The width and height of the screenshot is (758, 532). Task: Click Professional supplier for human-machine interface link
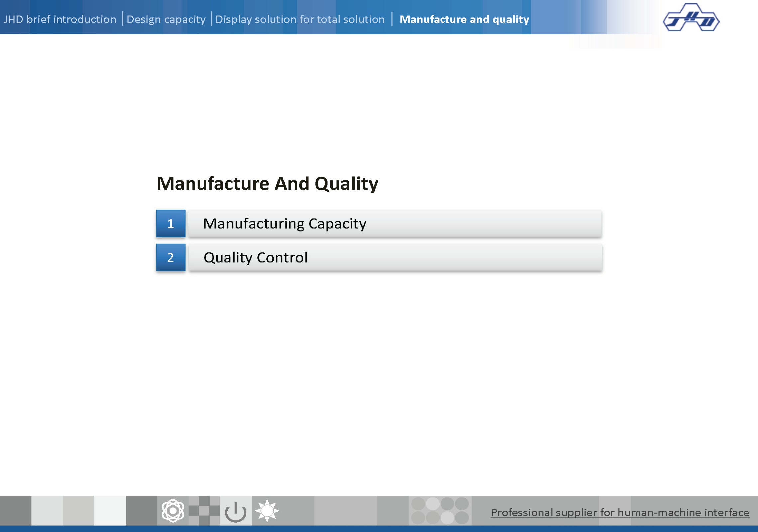click(x=620, y=513)
